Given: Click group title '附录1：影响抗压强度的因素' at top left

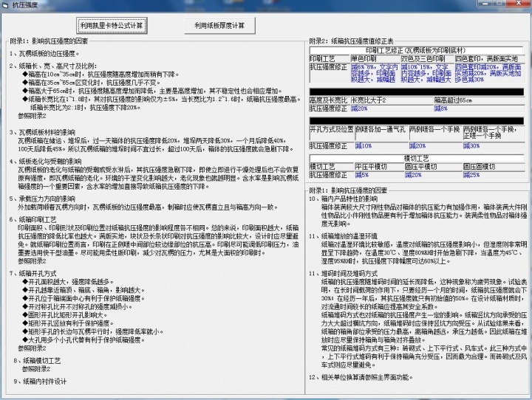Looking at the screenshot, I should tap(49, 41).
